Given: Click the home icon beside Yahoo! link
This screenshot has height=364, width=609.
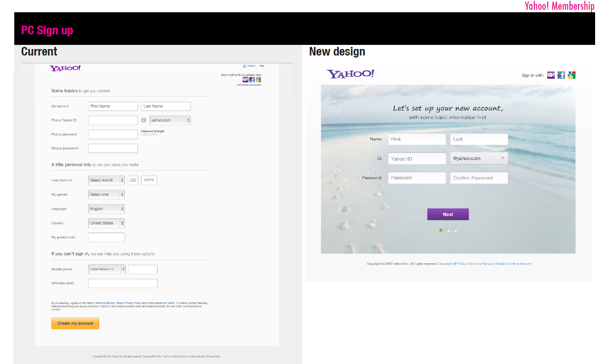Looking at the screenshot, I should pyautogui.click(x=244, y=66).
